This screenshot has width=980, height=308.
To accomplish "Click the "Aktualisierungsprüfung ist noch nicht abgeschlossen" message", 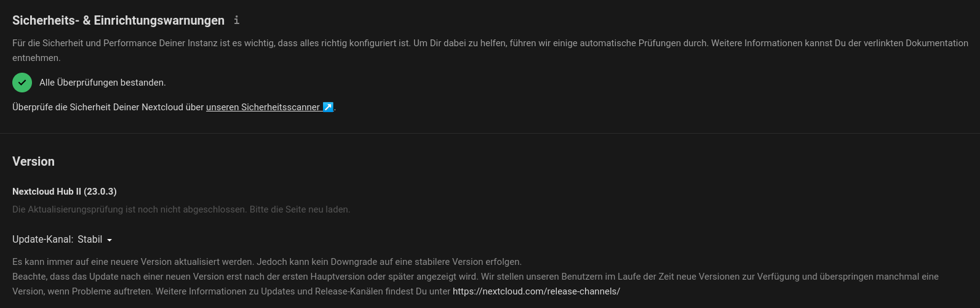I will click(181, 209).
